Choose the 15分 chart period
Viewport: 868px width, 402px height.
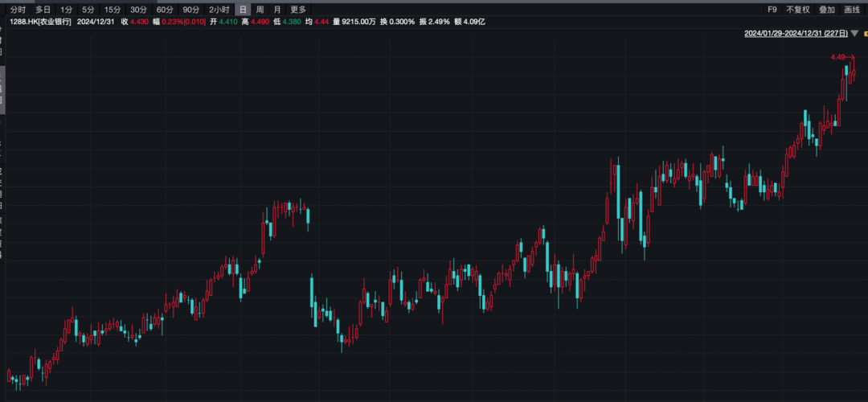(x=113, y=10)
